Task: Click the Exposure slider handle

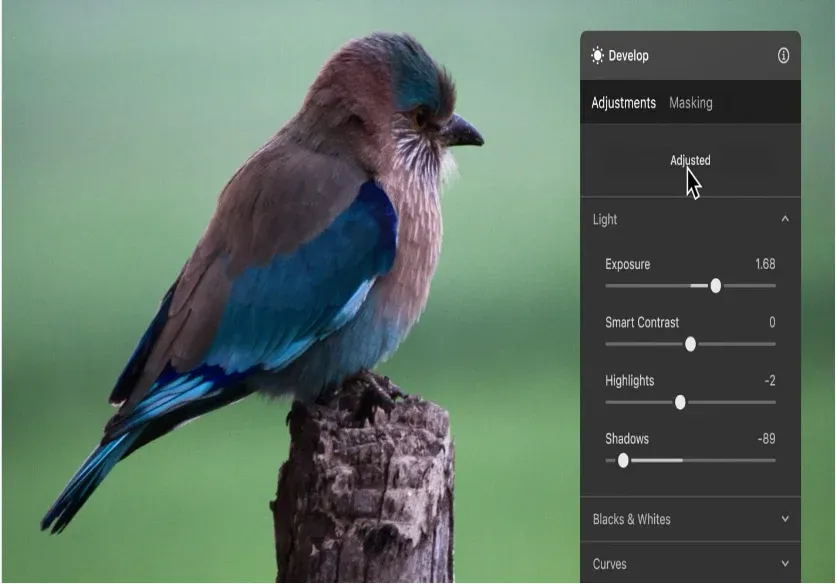Action: click(716, 286)
